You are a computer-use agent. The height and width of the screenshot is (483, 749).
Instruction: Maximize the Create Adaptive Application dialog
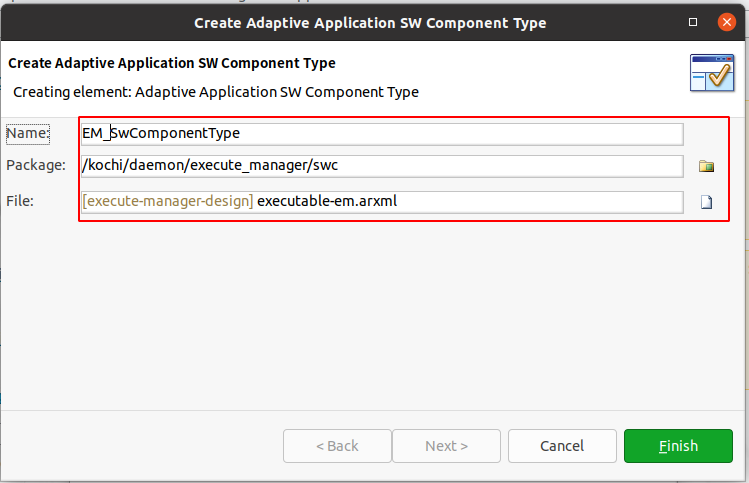(x=693, y=22)
